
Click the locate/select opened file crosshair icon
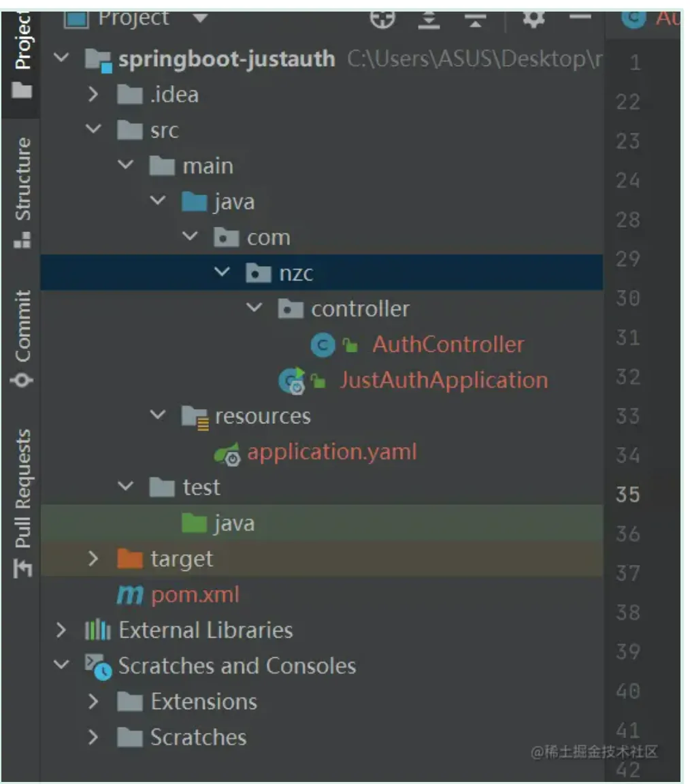click(x=382, y=18)
